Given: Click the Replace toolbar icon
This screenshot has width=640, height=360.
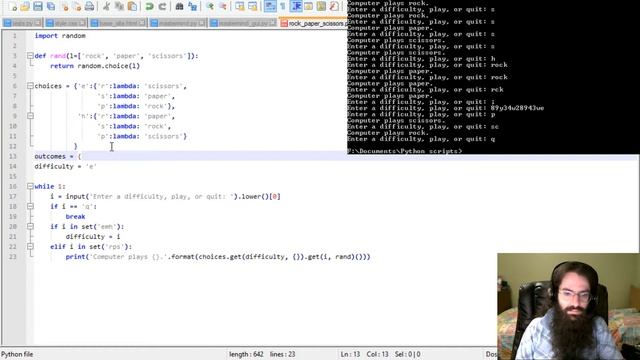Looking at the screenshot, I should point(192,6).
